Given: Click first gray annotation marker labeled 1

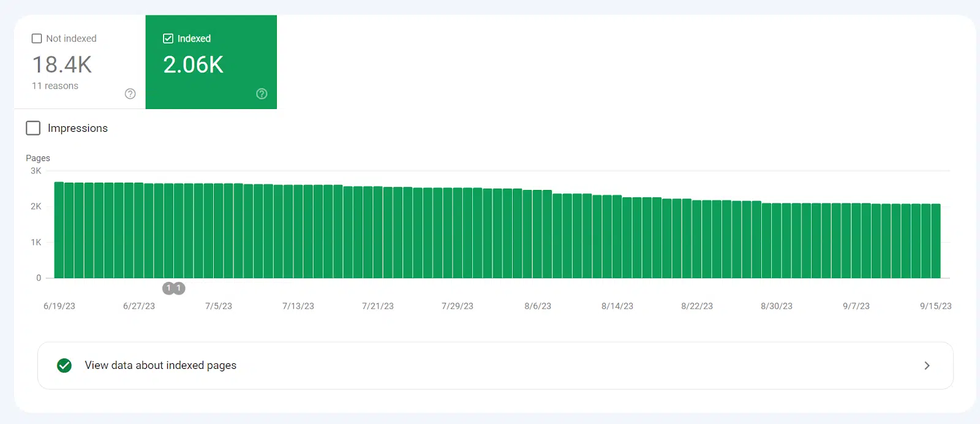Looking at the screenshot, I should tap(168, 288).
